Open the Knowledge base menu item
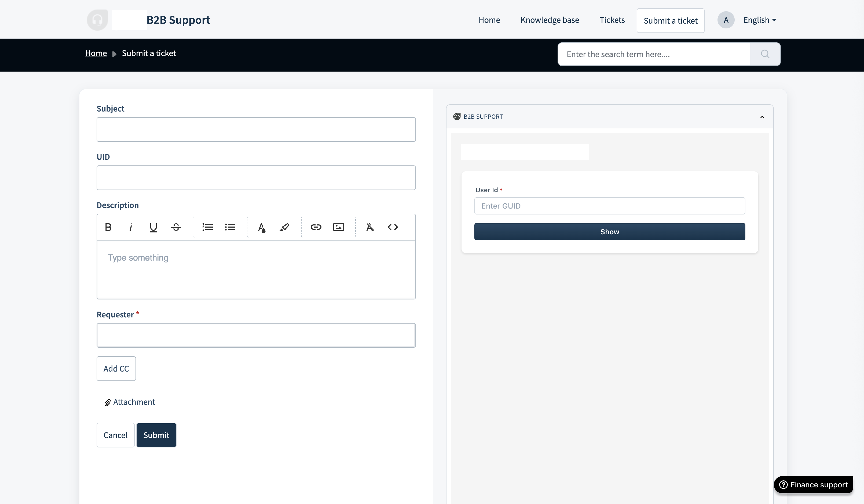 click(x=550, y=20)
